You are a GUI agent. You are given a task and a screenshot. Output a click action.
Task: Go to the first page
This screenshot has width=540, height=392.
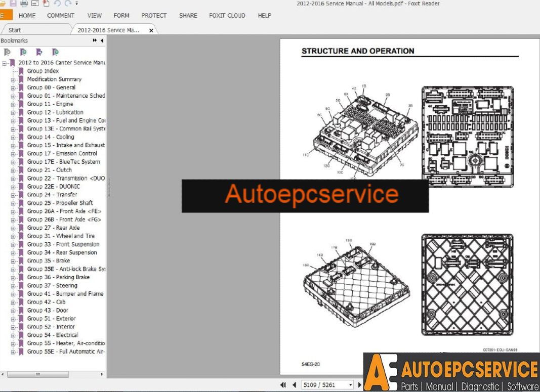pos(283,385)
